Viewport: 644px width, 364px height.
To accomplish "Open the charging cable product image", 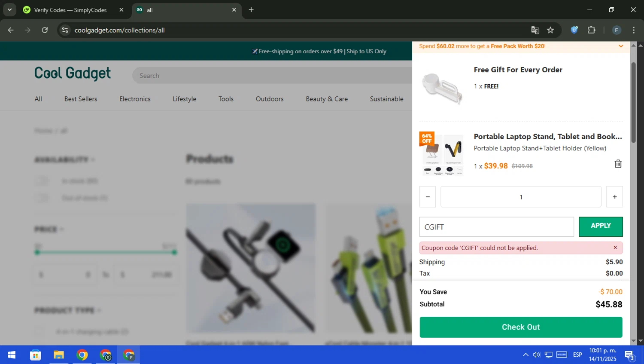I will click(x=251, y=269).
